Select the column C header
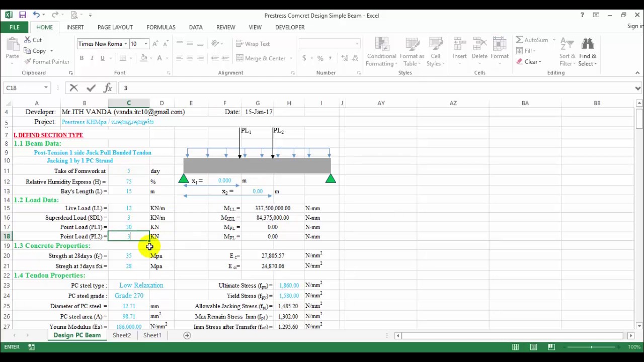This screenshot has height=362, width=644. tap(128, 103)
